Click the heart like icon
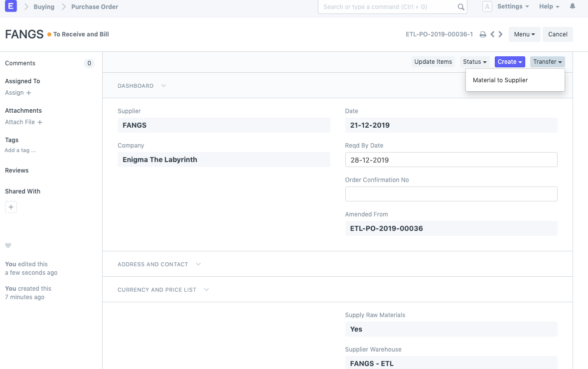The width and height of the screenshot is (588, 369). click(x=8, y=245)
